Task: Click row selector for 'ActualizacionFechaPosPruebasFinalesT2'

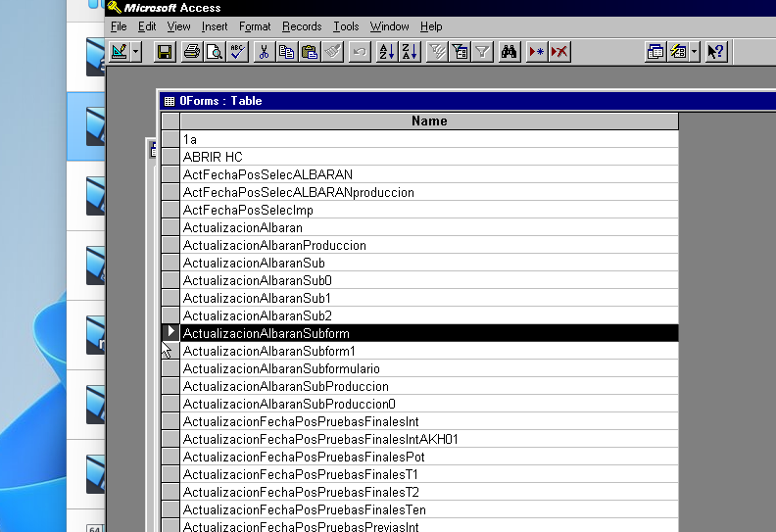Action: point(170,492)
